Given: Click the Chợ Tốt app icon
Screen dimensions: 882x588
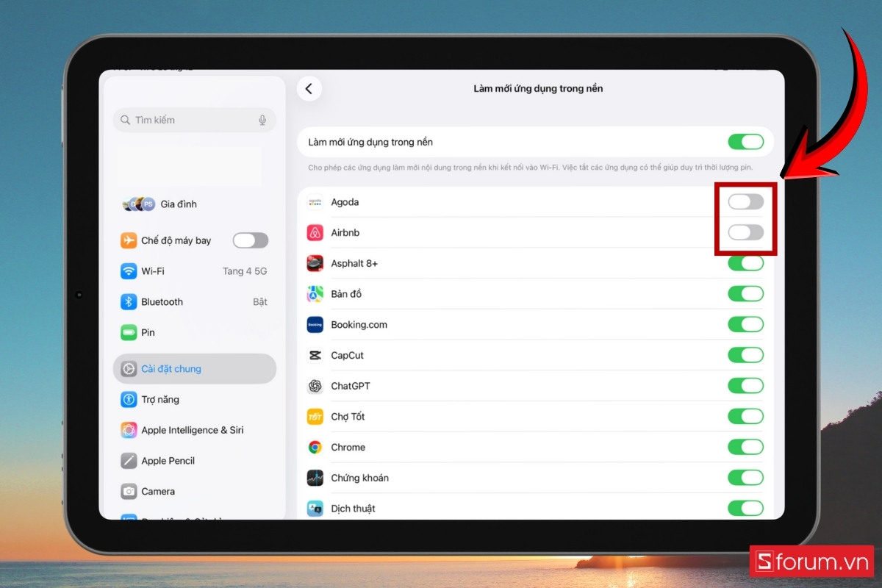Looking at the screenshot, I should [x=315, y=417].
